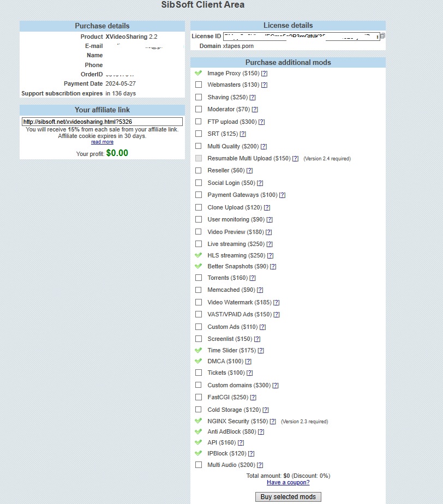
Task: Open the Cold Storage help [?] link
Action: [x=266, y=410]
